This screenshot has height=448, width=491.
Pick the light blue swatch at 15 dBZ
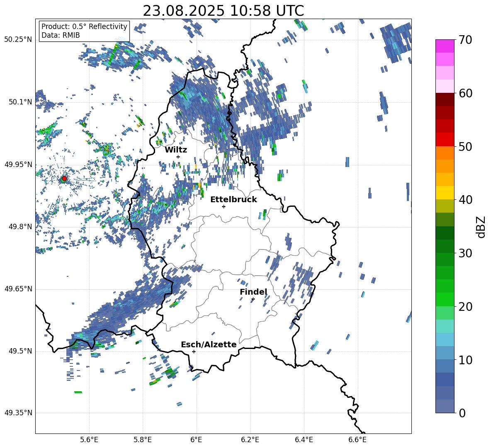click(445, 339)
